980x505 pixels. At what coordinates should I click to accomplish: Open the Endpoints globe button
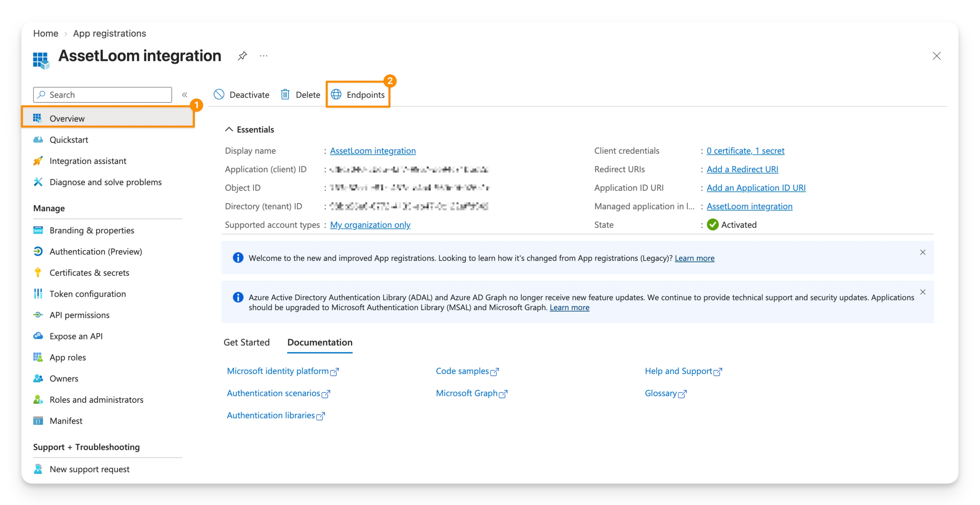pyautogui.click(x=358, y=95)
